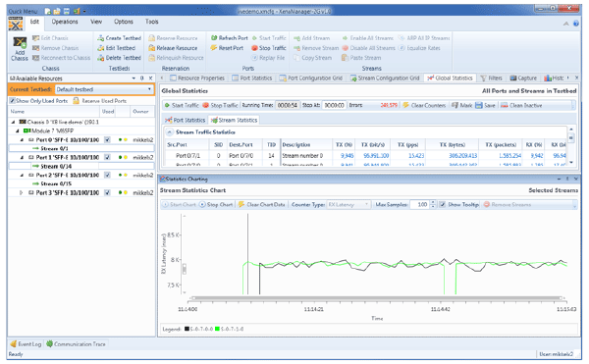Collapse Port 1 tree node
This screenshot has width=589, height=364.
tap(22, 157)
